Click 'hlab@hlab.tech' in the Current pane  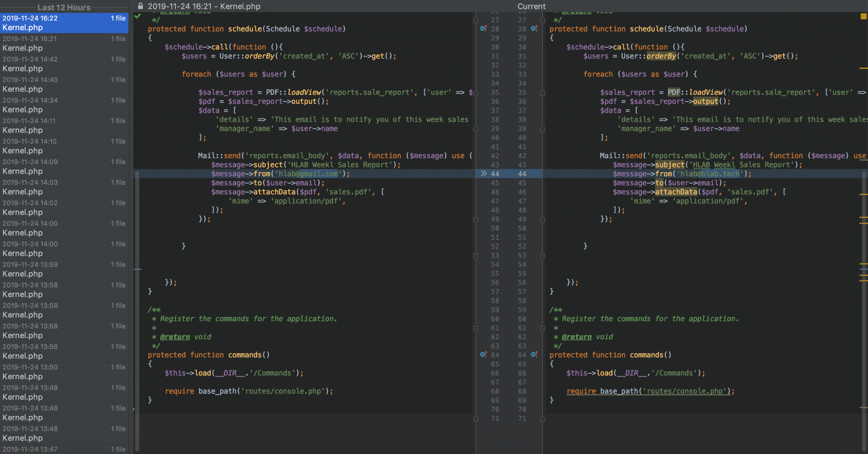tap(710, 174)
